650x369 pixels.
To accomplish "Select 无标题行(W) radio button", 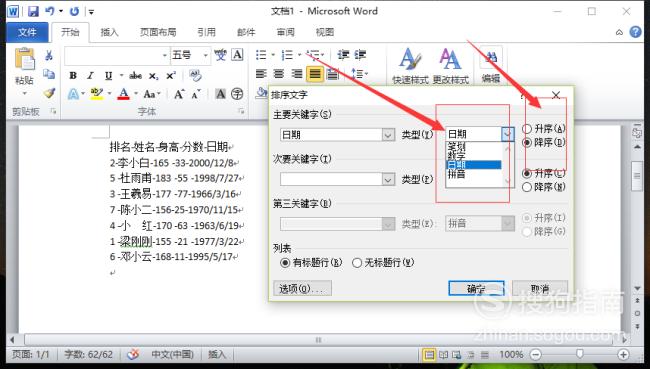I will pos(357,262).
